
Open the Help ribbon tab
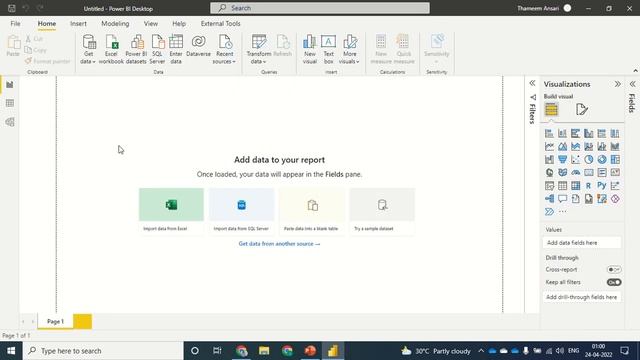point(179,24)
